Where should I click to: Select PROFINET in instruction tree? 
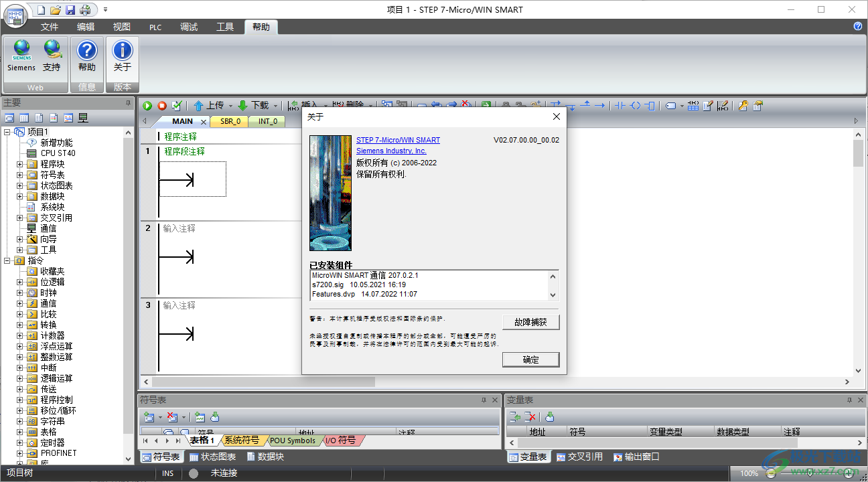coord(58,453)
